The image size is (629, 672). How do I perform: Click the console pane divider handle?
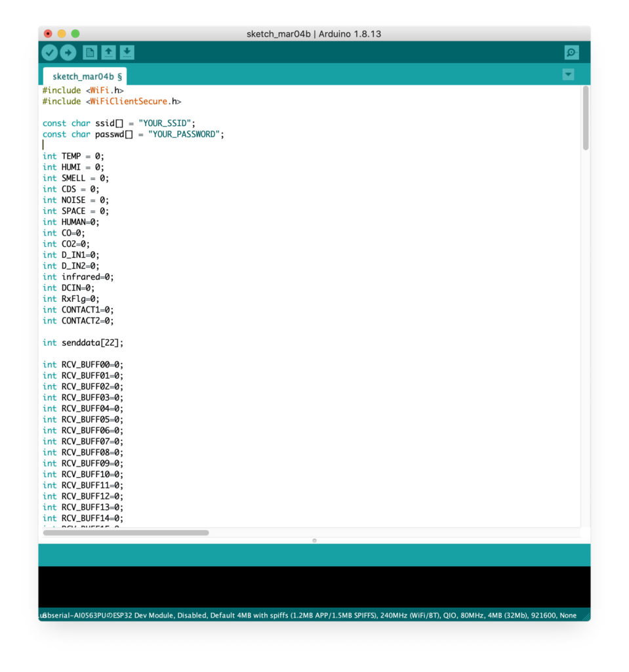pos(314,541)
